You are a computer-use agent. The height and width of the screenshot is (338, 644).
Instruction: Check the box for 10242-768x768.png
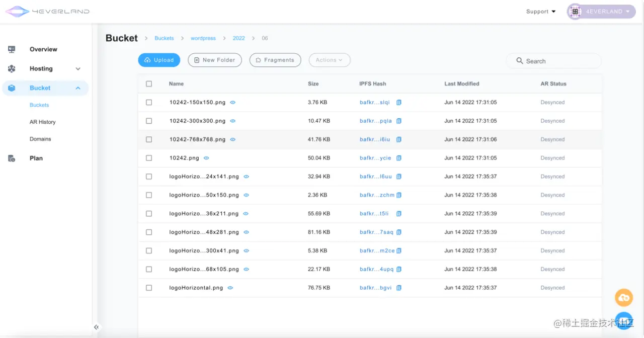click(x=149, y=139)
